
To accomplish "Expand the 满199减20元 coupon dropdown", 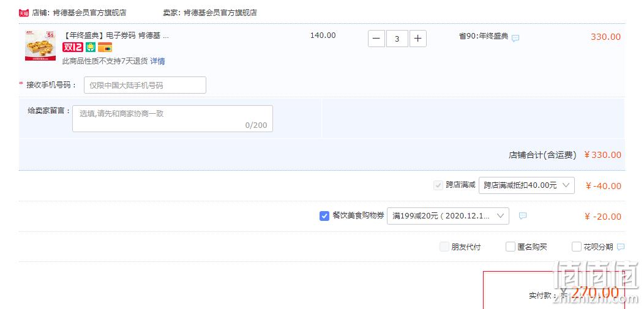I will point(447,216).
